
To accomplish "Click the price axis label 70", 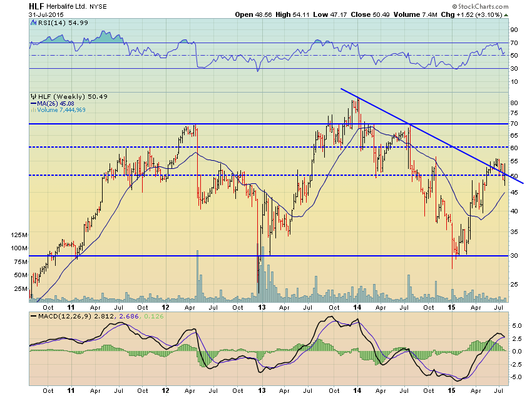I will (514, 124).
